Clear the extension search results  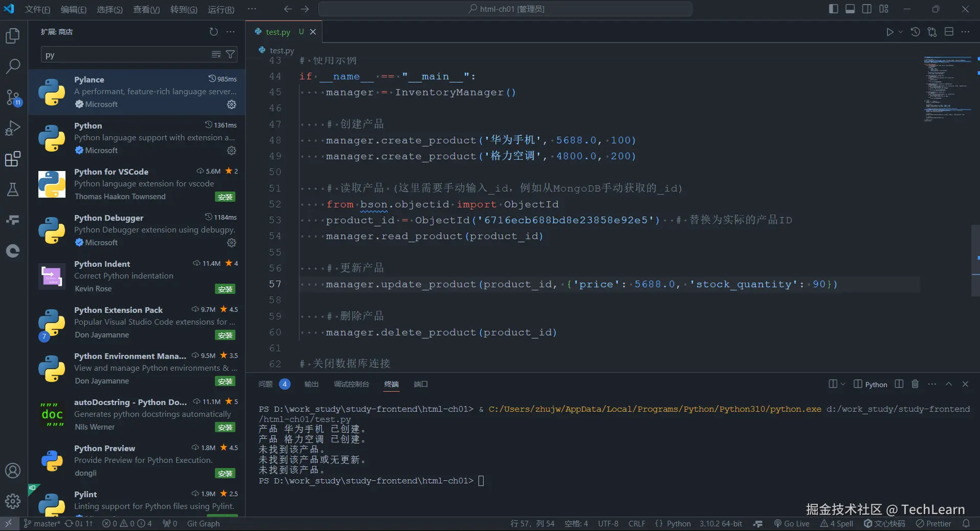pos(216,54)
